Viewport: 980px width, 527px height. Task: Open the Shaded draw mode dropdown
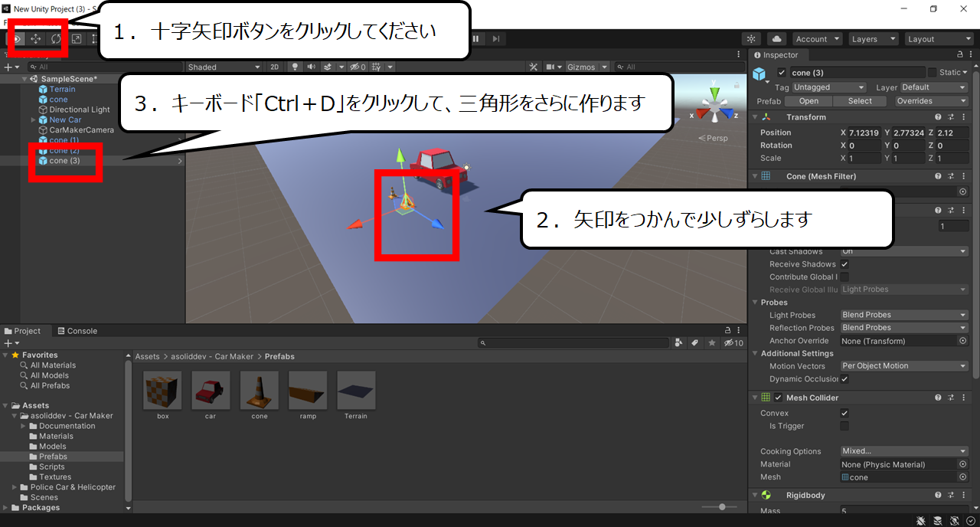click(x=225, y=67)
